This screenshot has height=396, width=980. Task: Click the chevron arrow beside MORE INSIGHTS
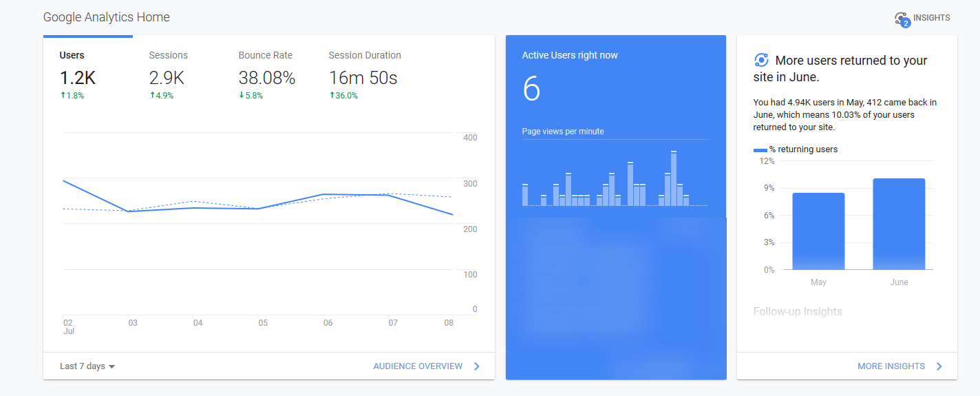939,366
